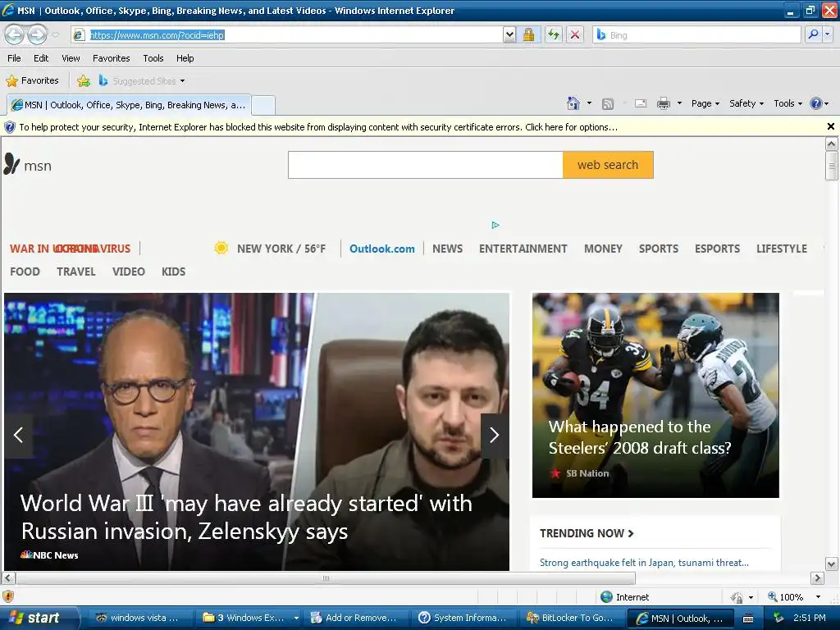The image size is (840, 630).
Task: Open recent pages dropdown next to Forward
Action: pyautogui.click(x=56, y=35)
